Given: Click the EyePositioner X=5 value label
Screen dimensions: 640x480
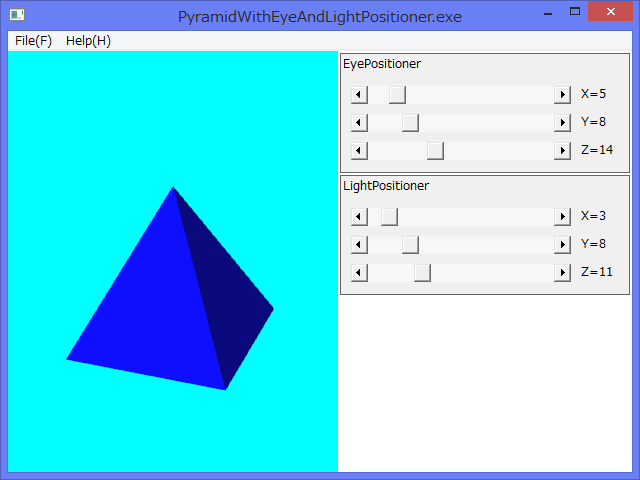Looking at the screenshot, I should 593,94.
